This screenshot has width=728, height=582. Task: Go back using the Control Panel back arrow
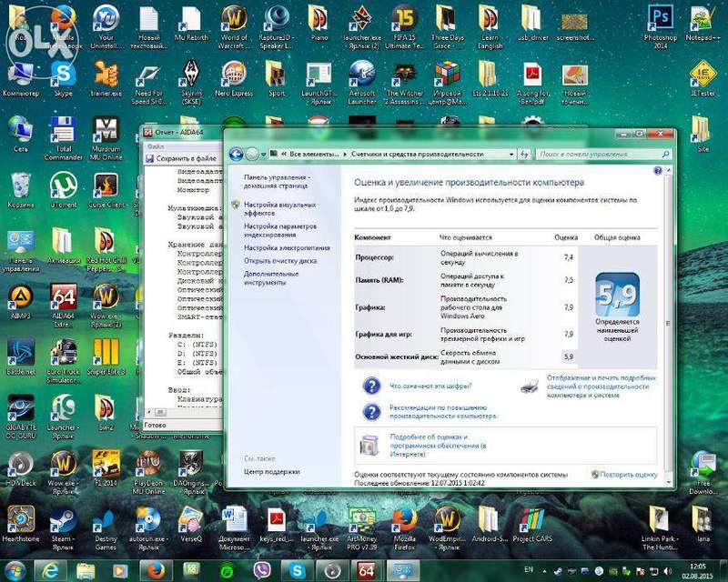(x=237, y=155)
